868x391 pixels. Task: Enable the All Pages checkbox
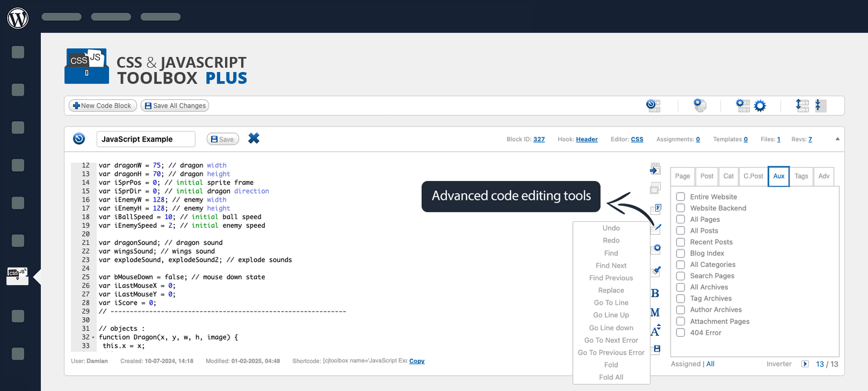[x=680, y=219]
